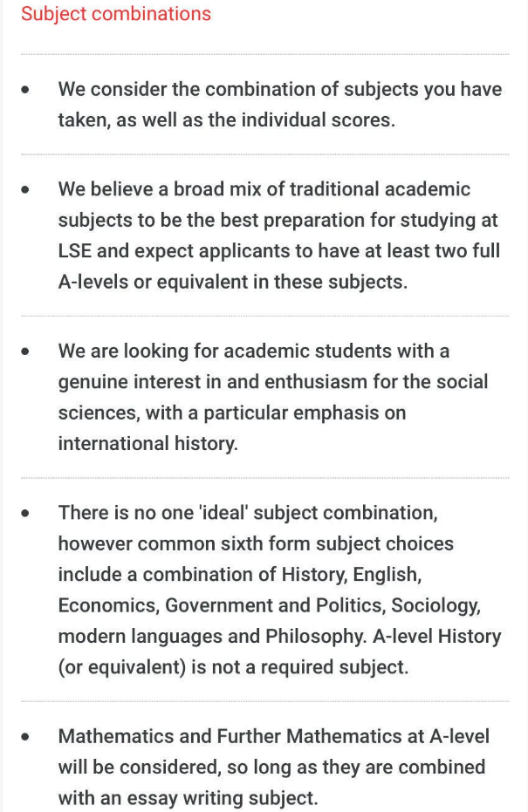The width and height of the screenshot is (528, 812).
Task: Click 'sciences, with a particular emphasis on'
Action: pos(231,413)
